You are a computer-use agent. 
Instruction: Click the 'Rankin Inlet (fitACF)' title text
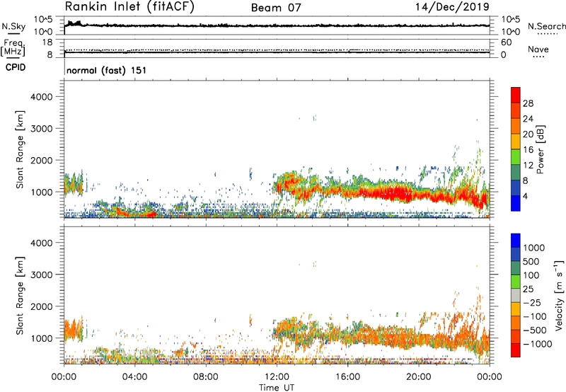coord(129,7)
